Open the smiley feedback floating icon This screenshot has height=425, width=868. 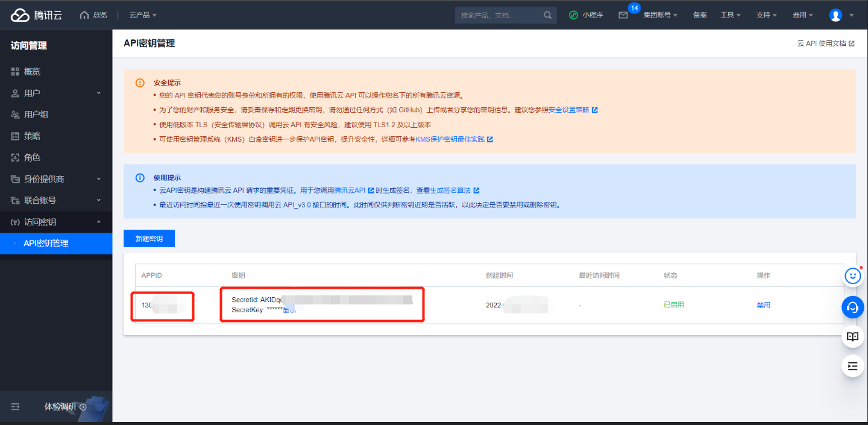pyautogui.click(x=852, y=276)
